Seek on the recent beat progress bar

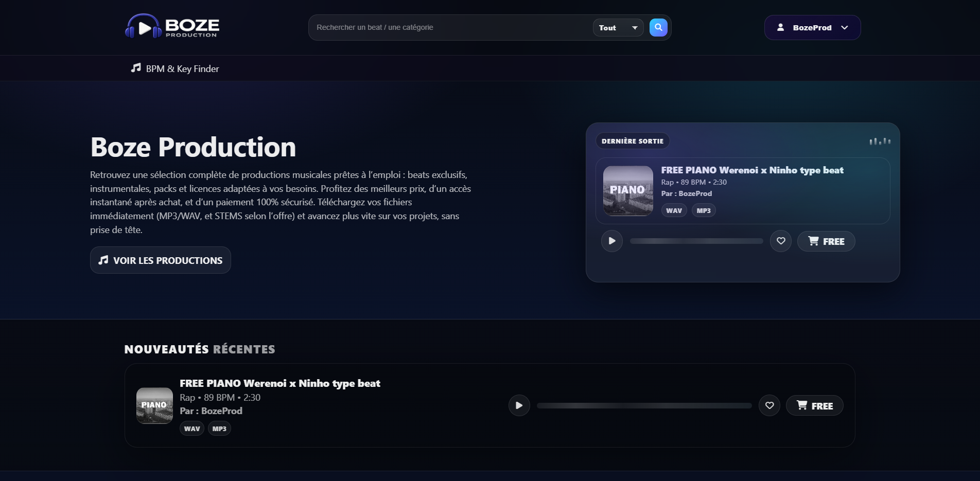(x=644, y=405)
